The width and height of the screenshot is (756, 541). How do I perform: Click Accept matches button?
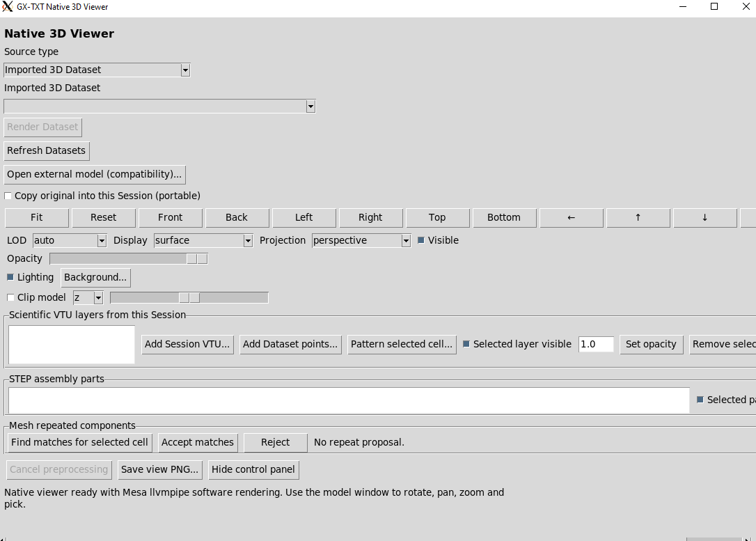tap(198, 442)
